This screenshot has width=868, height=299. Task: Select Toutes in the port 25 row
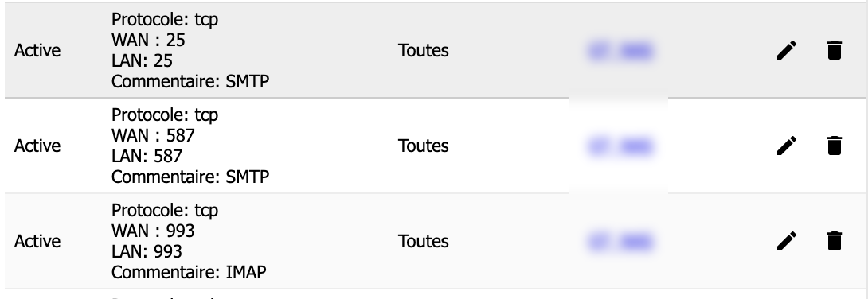coord(424,50)
